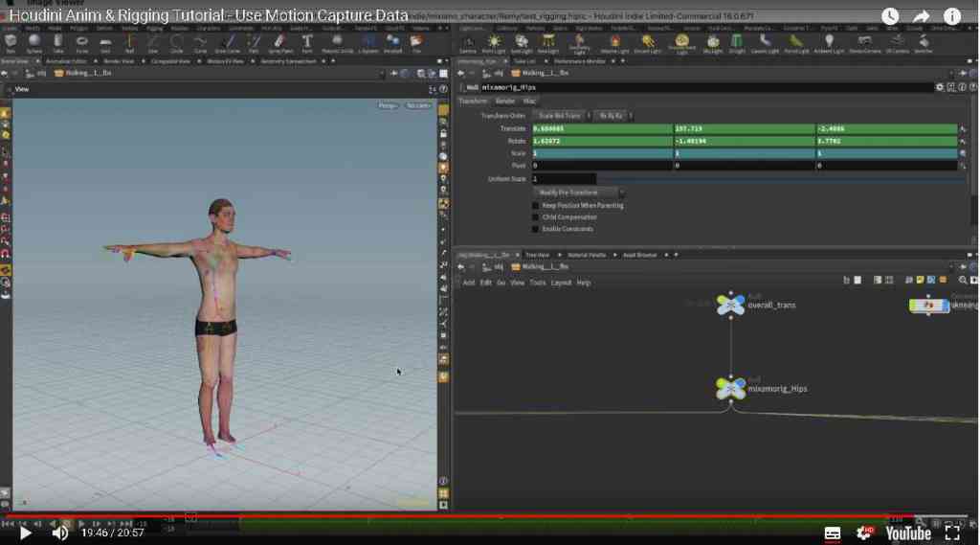Viewport: 980px width, 545px height.
Task: Add a Sky Light from the shelf
Action: tap(712, 43)
